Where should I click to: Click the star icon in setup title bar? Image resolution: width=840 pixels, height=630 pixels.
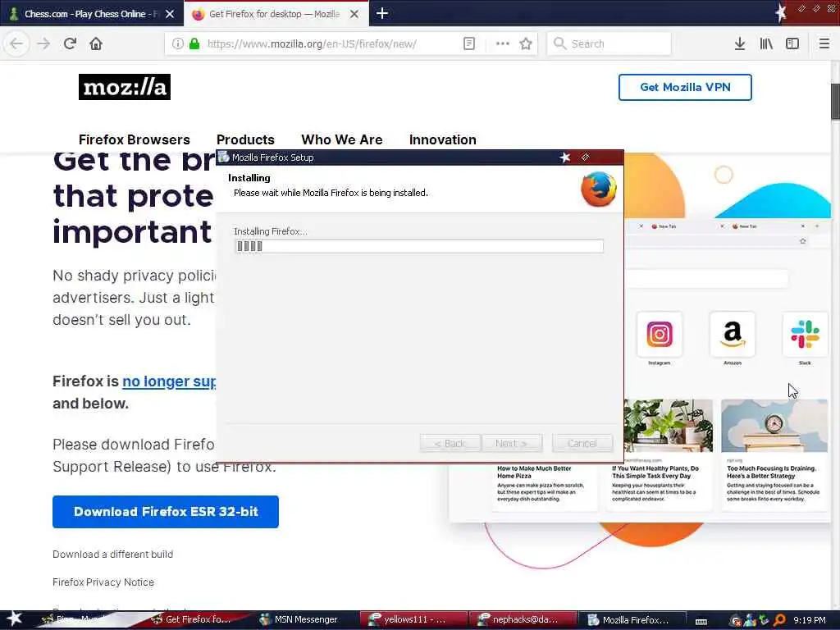564,157
